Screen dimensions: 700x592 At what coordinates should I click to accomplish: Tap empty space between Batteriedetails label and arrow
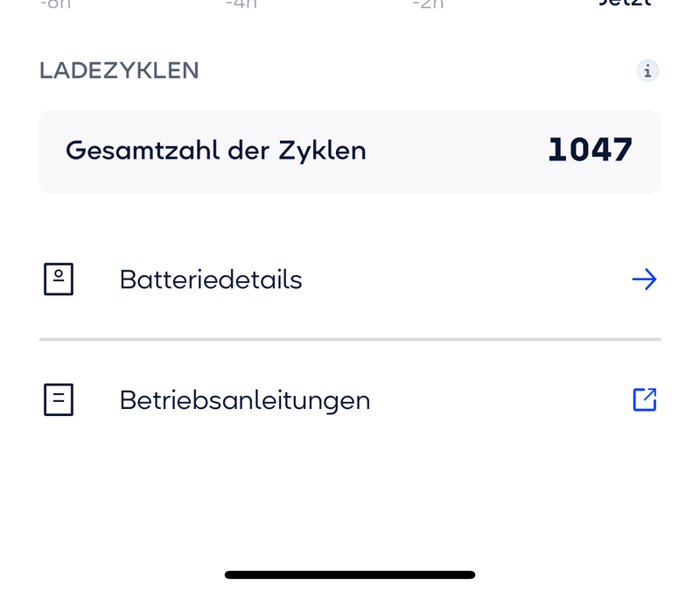[464, 279]
